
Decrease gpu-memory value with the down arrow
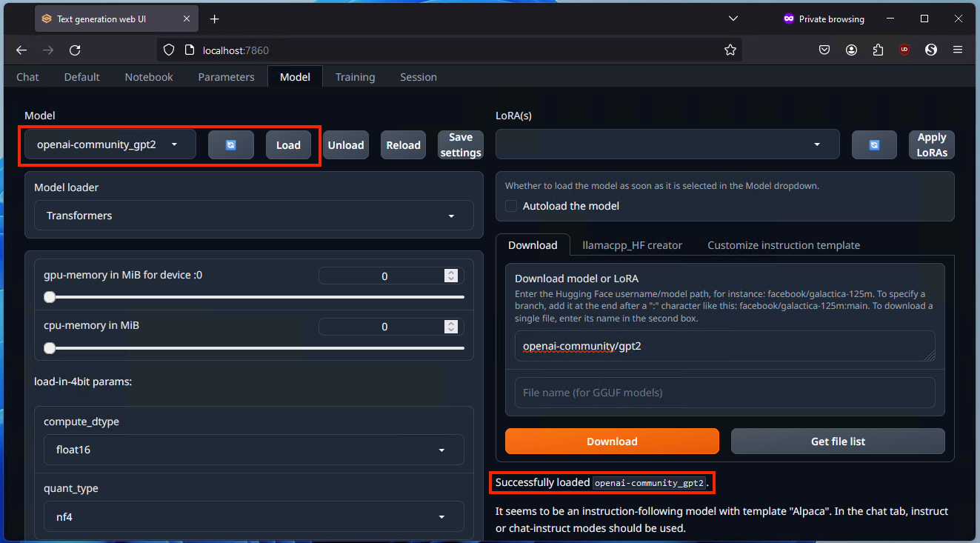[x=450, y=279]
